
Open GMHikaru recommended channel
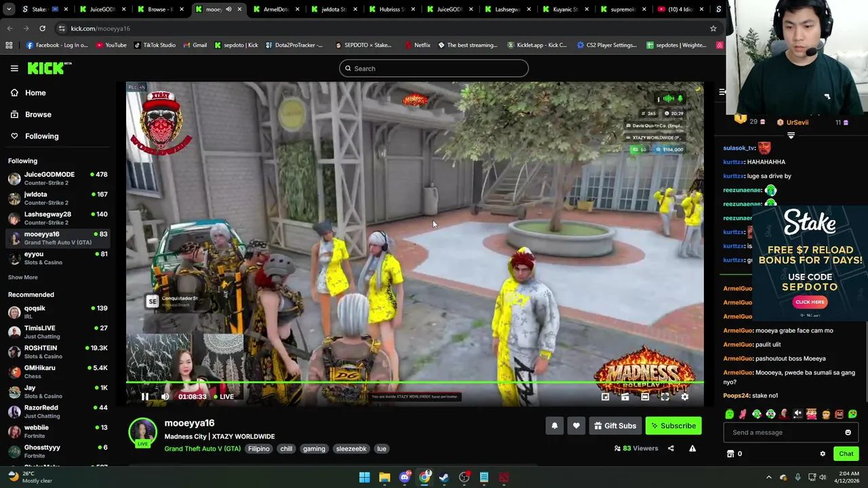pyautogui.click(x=58, y=371)
